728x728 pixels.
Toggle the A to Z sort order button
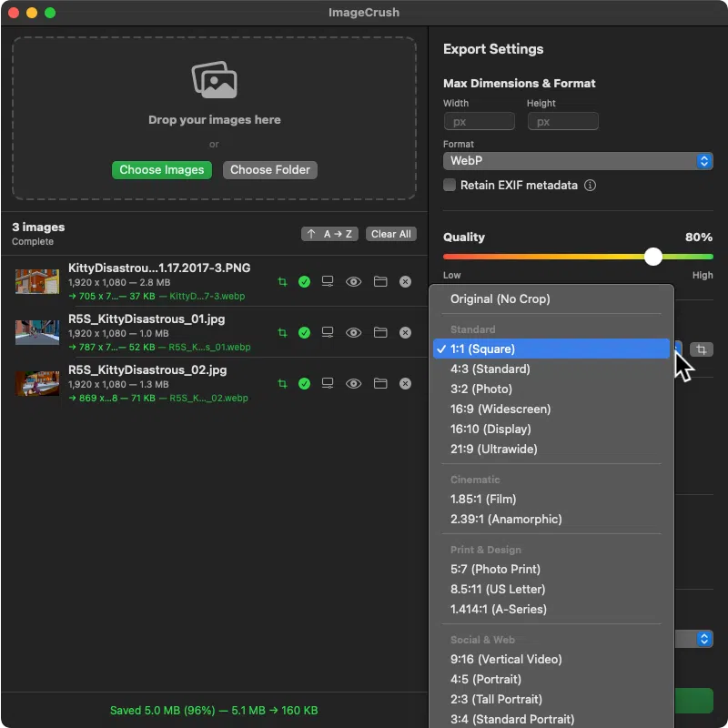click(329, 234)
